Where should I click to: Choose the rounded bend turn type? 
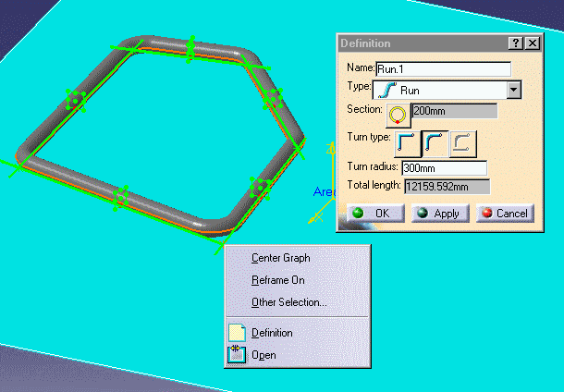(x=435, y=141)
